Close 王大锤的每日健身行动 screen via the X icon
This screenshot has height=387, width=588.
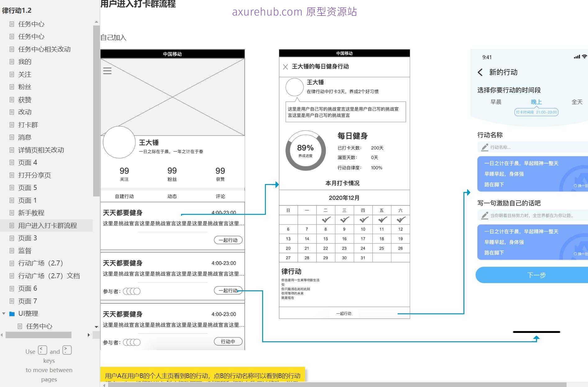(285, 67)
